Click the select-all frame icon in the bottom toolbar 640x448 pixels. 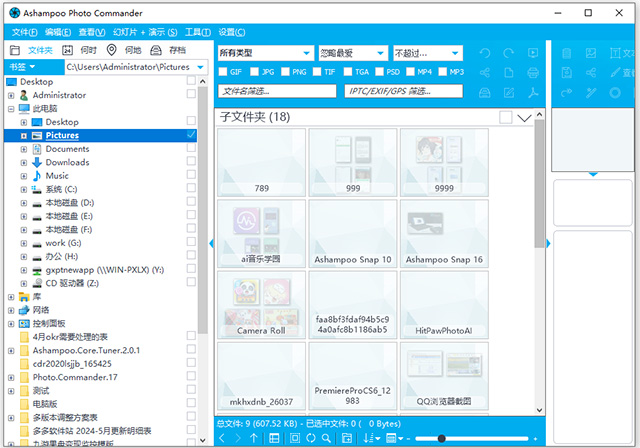pos(295,438)
